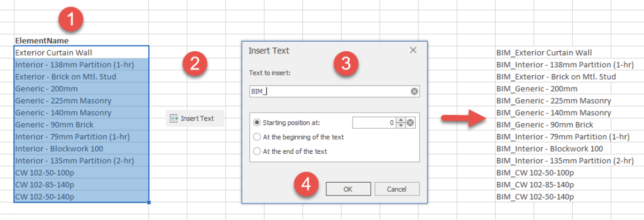Click result 'BIM_Interior - 135mm Partition (2-hr)'
Image resolution: width=644 pixels, height=220 pixels.
coord(565,161)
